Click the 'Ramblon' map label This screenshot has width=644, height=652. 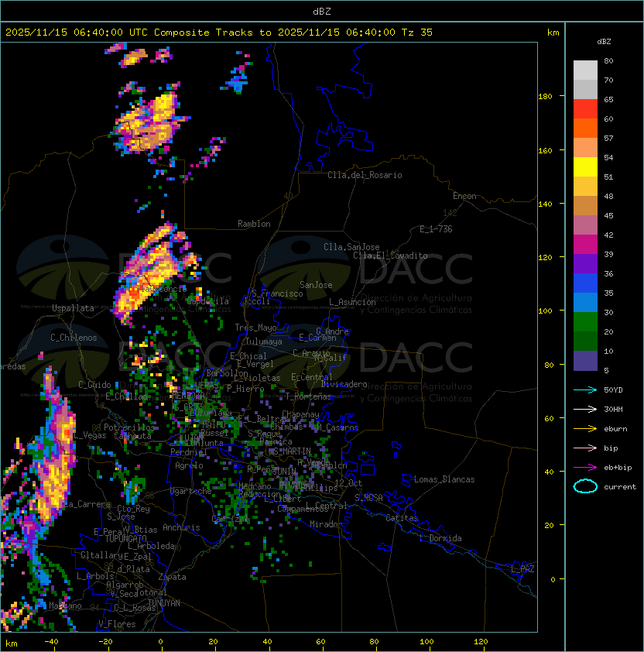tap(254, 224)
